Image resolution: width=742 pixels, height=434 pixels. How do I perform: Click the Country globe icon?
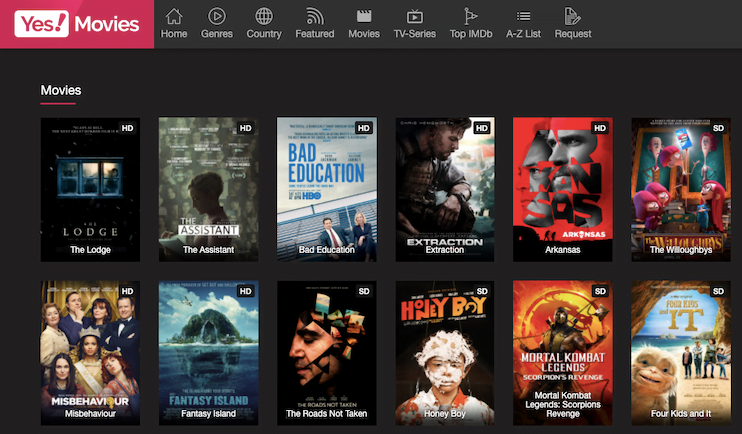tap(264, 17)
